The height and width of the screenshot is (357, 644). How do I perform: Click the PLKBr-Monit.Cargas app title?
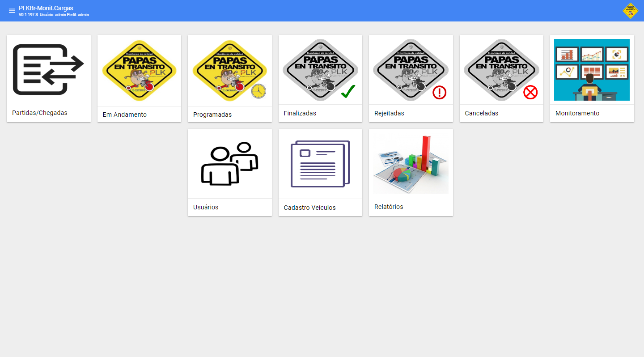pyautogui.click(x=46, y=8)
